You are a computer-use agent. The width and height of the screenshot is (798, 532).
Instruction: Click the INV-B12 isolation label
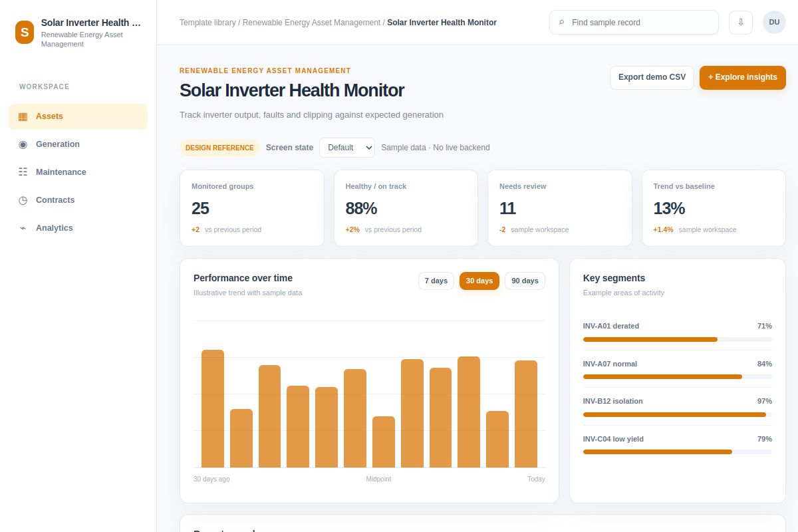[613, 401]
